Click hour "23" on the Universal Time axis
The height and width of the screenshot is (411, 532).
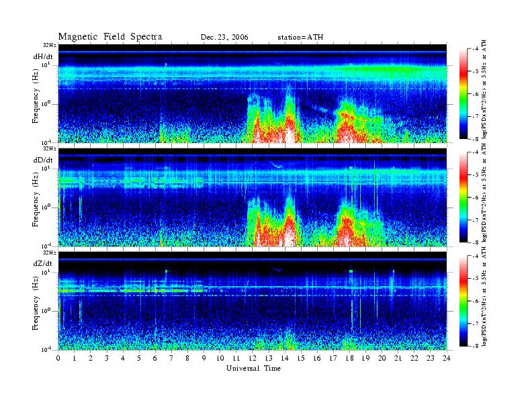pos(431,358)
